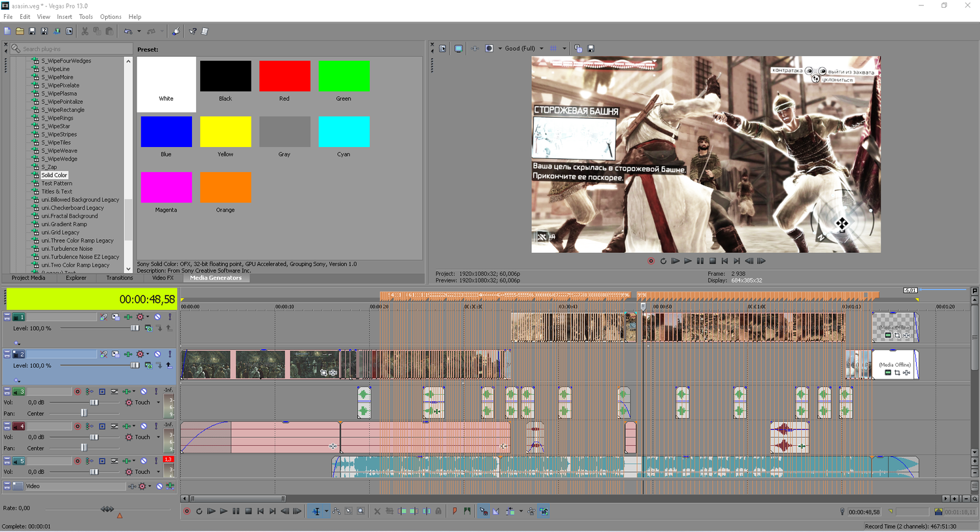
Task: Click the Search plug-ins field
Action: click(72, 49)
